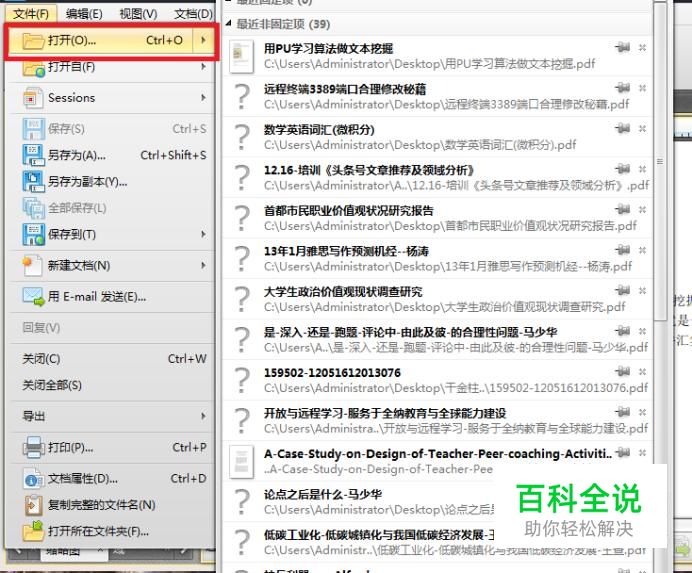Click the 打开自(F) folder icon
This screenshot has height=573, width=692.
[x=34, y=68]
